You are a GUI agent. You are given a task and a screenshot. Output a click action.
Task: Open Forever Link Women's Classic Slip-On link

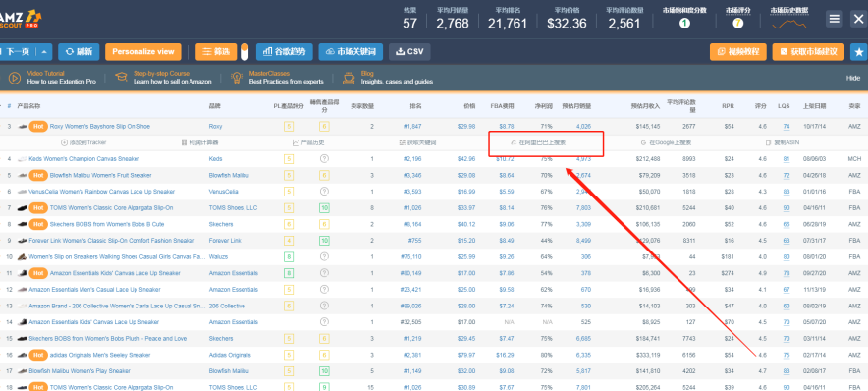click(112, 241)
